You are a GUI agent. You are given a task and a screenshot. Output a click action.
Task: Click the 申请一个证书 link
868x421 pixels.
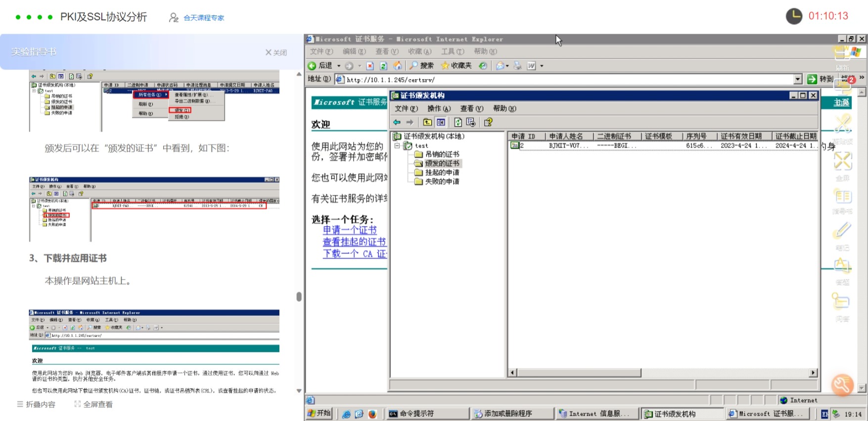coord(350,230)
